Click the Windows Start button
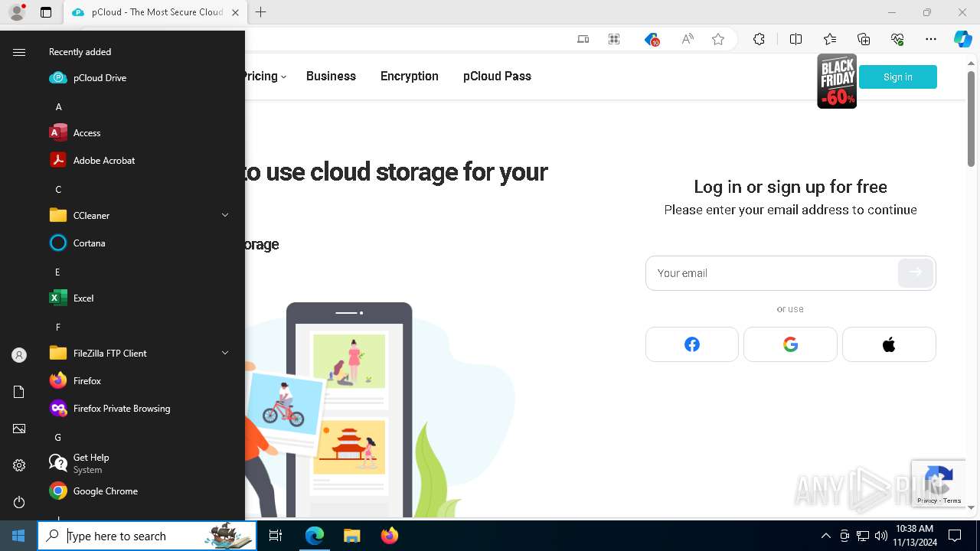 coord(18,536)
